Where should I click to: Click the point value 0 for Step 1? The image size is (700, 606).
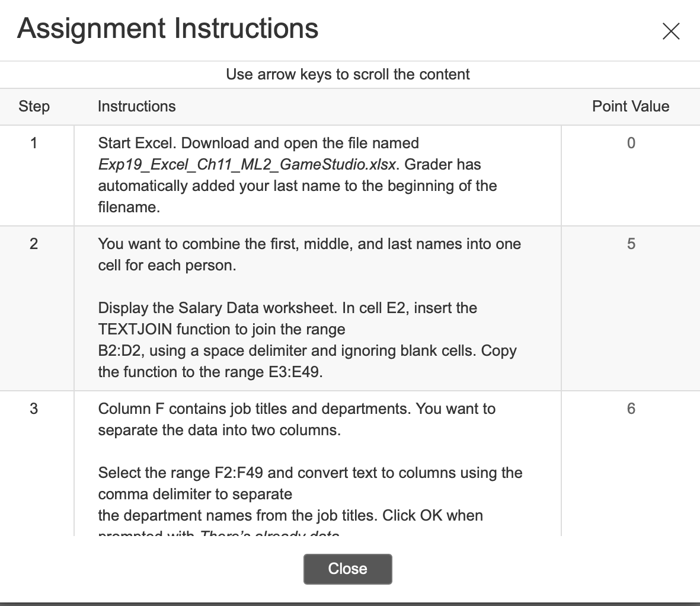(630, 143)
